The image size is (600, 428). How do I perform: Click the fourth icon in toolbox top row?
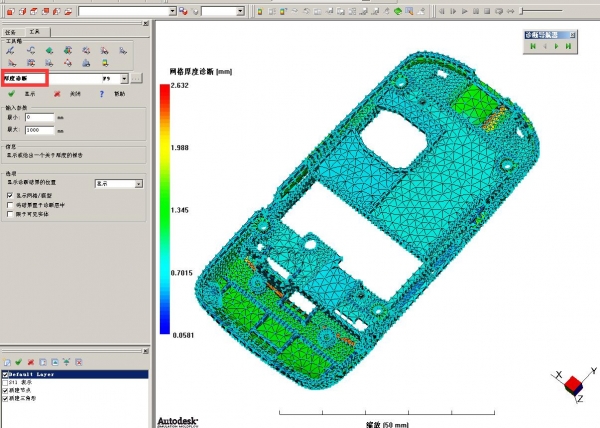tap(68, 50)
